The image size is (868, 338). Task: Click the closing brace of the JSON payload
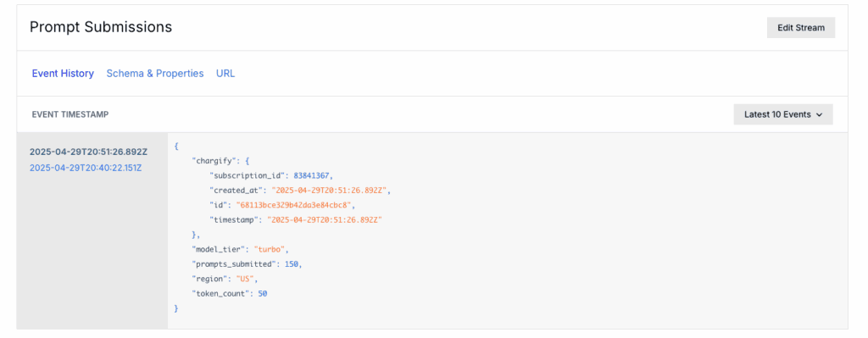[x=176, y=308]
